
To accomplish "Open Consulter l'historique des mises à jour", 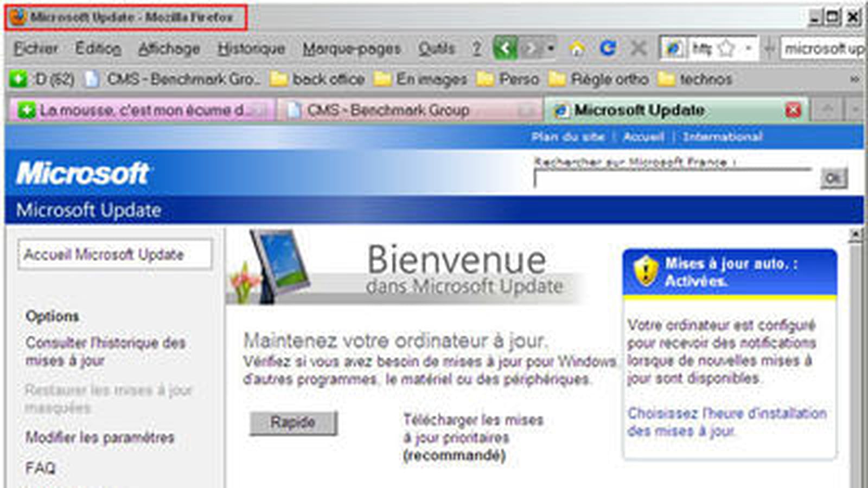I will click(106, 351).
